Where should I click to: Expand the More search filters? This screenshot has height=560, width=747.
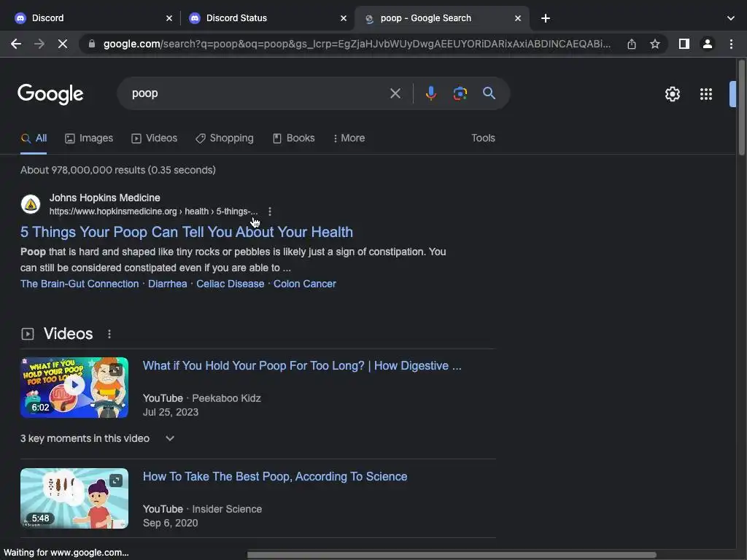pyautogui.click(x=349, y=138)
